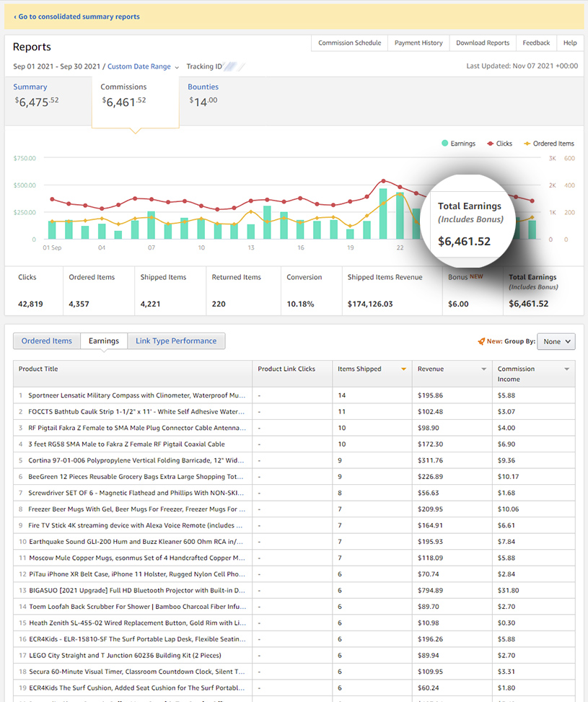Open the Custom Date Range dropdown

143,66
